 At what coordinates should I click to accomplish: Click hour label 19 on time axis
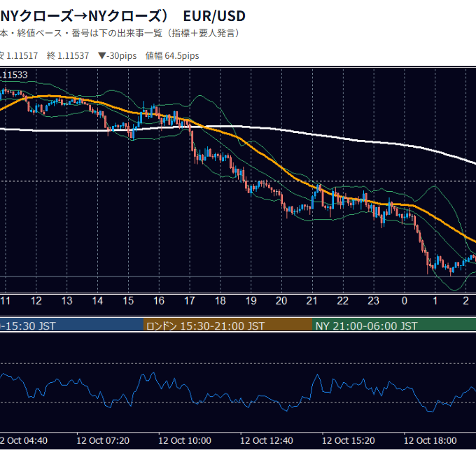click(x=251, y=301)
